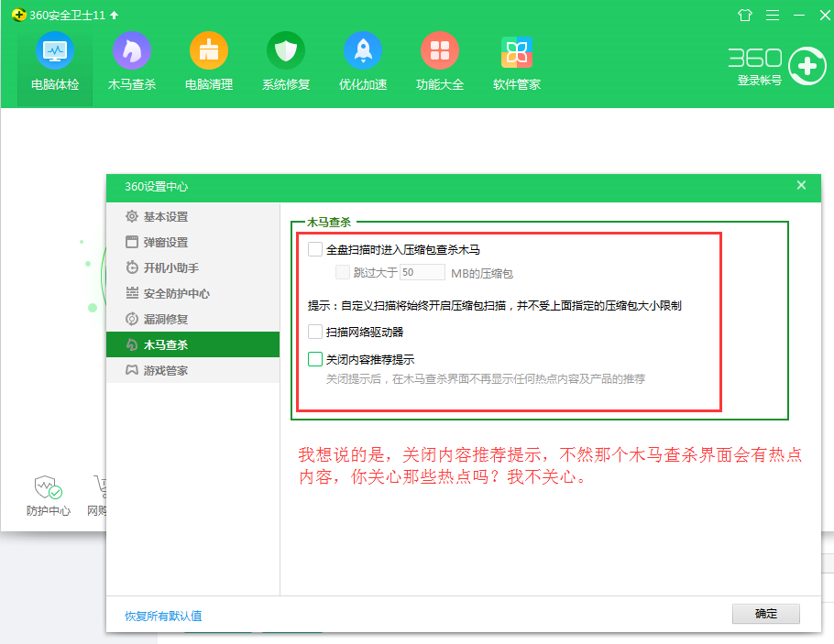Open 防护中心 shield icon at bottom left
This screenshot has width=834, height=644.
pos(48,487)
